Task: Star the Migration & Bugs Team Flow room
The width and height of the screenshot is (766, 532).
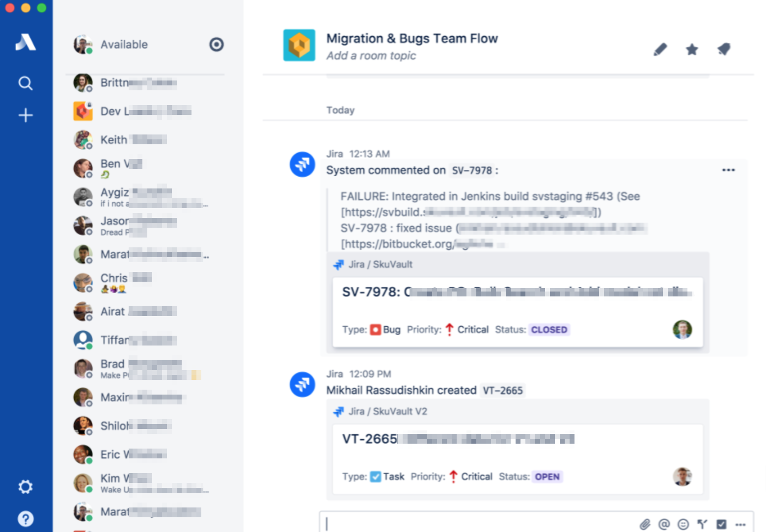Action: point(692,49)
